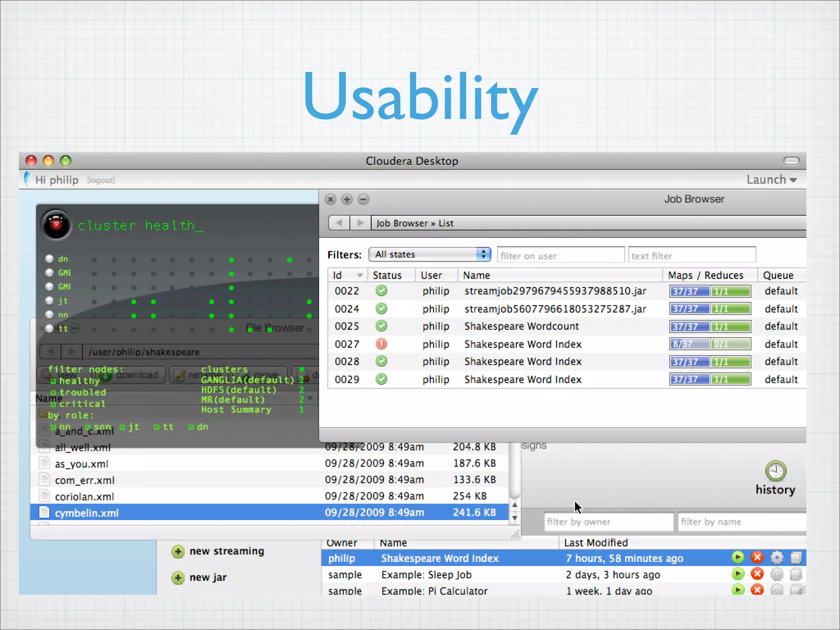Toggle the troubled filter checkbox
The width and height of the screenshot is (840, 630).
tap(53, 393)
